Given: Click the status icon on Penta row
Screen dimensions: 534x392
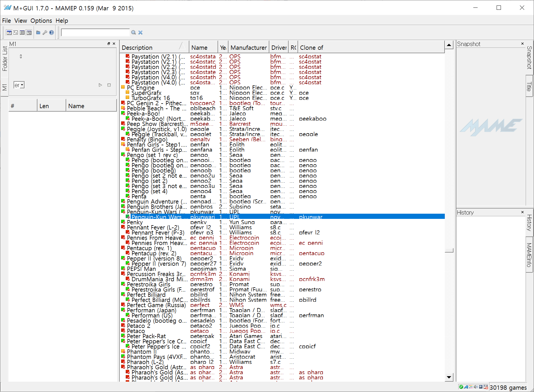Looking at the screenshot, I should tap(128, 196).
